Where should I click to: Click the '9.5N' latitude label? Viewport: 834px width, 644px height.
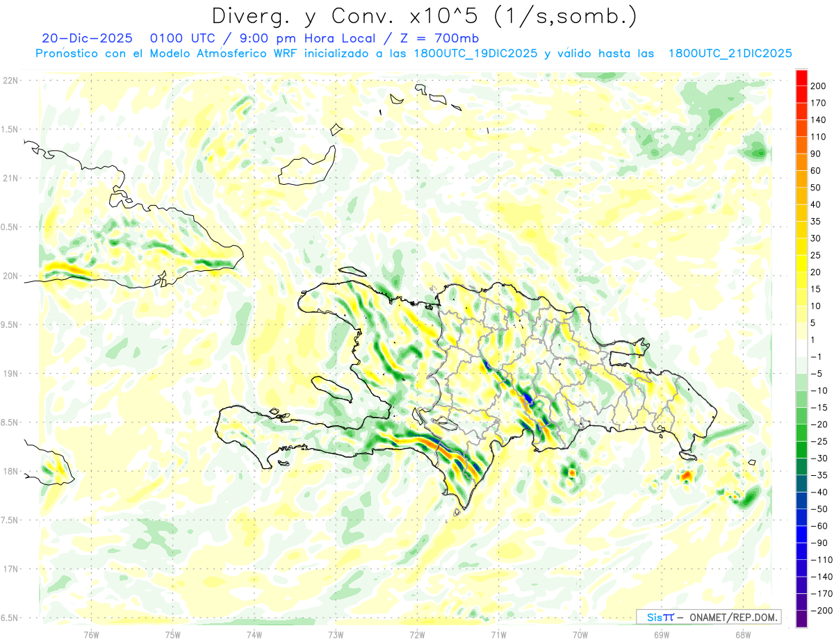(10, 324)
